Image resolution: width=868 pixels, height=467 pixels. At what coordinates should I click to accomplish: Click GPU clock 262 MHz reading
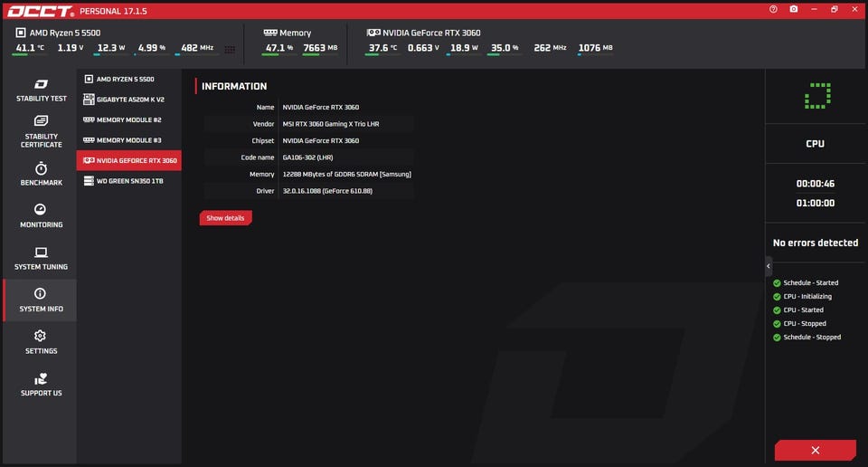[x=550, y=48]
